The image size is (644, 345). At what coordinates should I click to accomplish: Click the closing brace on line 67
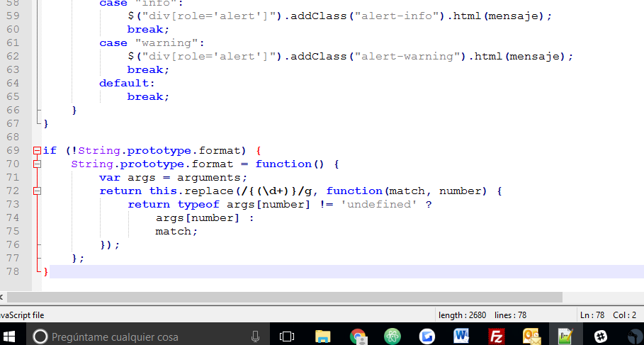[x=46, y=123]
